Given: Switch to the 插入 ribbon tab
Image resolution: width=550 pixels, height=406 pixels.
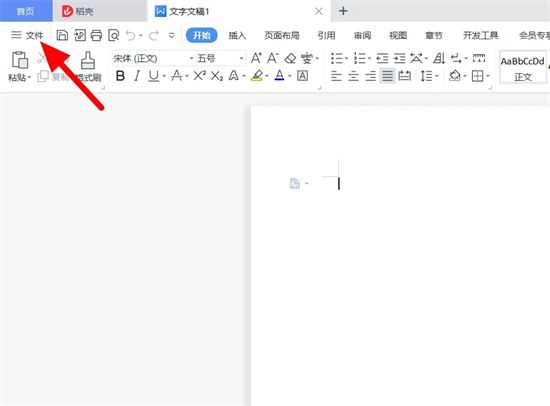Looking at the screenshot, I should pos(237,35).
